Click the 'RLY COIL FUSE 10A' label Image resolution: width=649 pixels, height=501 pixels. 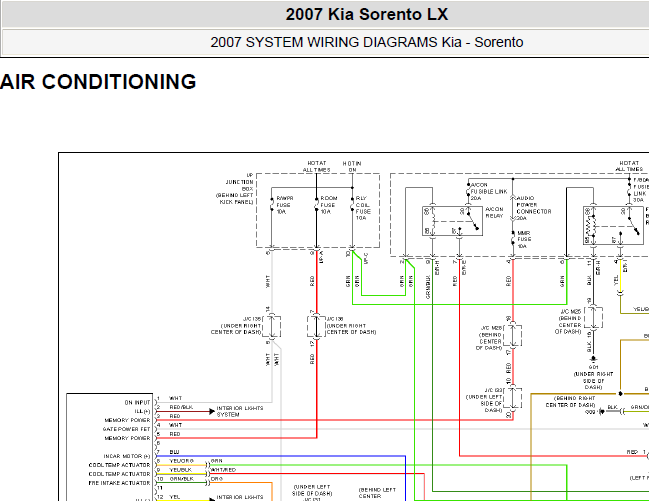[x=363, y=208]
